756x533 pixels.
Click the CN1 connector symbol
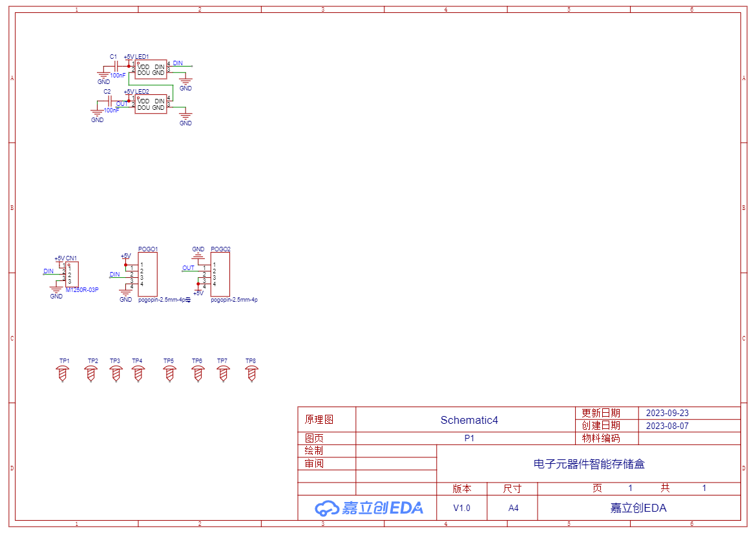click(x=72, y=275)
